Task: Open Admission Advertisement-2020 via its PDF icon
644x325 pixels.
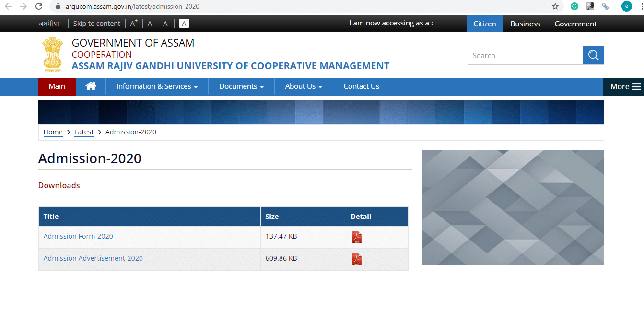Action: tap(357, 259)
